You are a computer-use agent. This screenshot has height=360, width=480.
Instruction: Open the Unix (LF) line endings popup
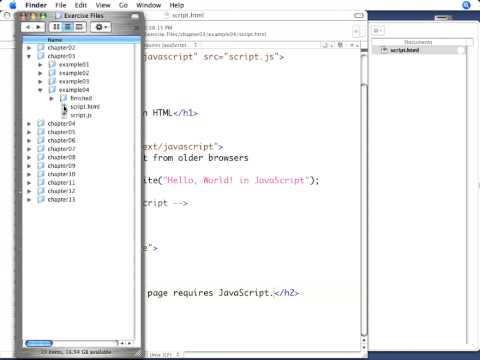pos(164,355)
